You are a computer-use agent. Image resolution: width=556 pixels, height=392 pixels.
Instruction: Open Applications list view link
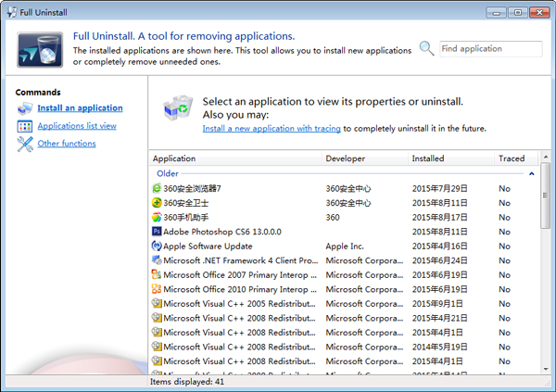tap(77, 126)
